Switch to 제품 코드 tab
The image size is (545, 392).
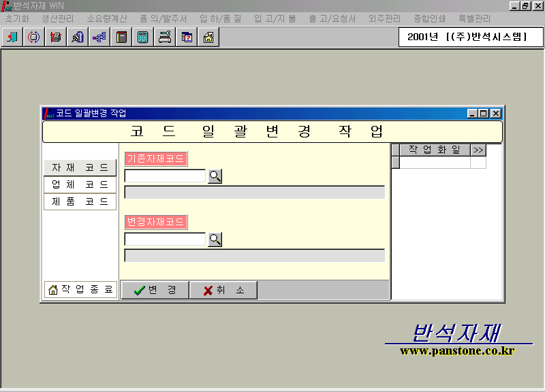(80, 202)
